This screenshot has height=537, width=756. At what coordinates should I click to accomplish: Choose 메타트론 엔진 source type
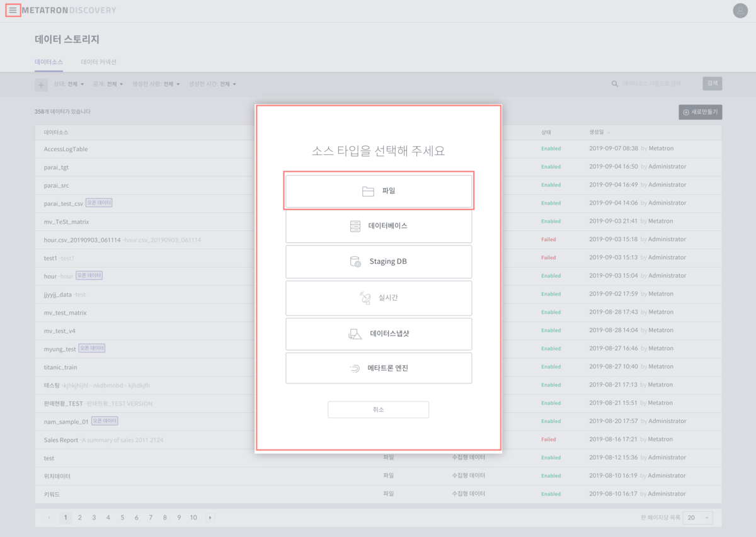379,368
